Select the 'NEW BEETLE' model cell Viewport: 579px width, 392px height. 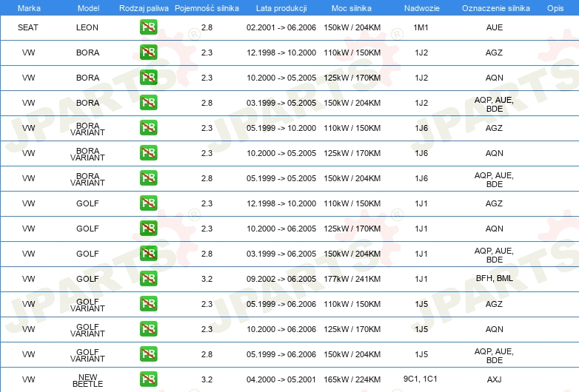coord(88,381)
